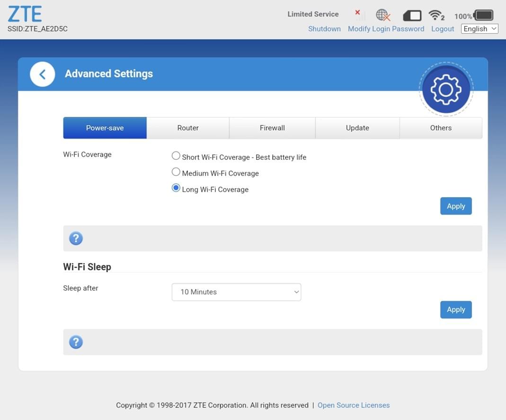Click Modify Login Password link
The width and height of the screenshot is (506, 420).
[x=386, y=29]
